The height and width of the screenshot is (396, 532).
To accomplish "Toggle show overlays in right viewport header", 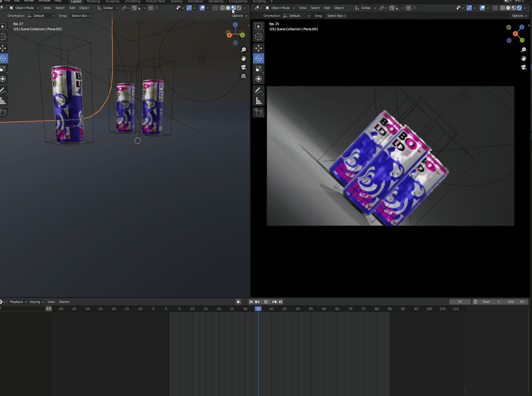I will click(482, 8).
